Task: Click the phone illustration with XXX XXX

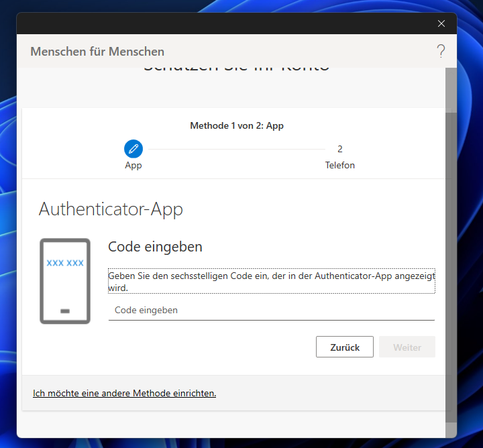Action: coord(65,281)
